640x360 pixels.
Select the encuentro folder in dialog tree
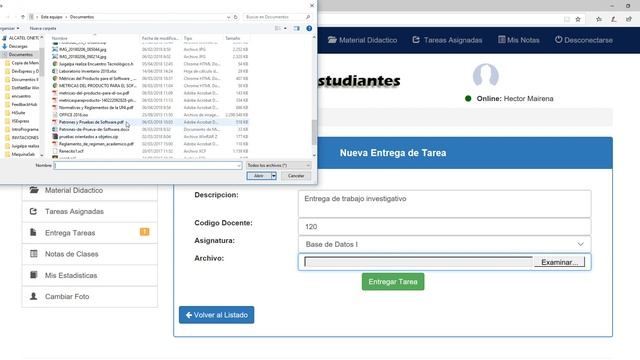(x=21, y=96)
